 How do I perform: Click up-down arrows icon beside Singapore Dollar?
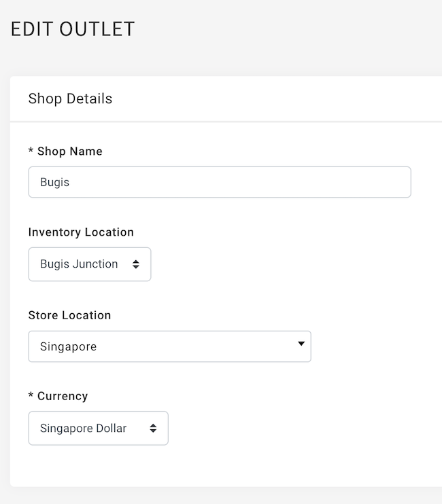coord(153,428)
